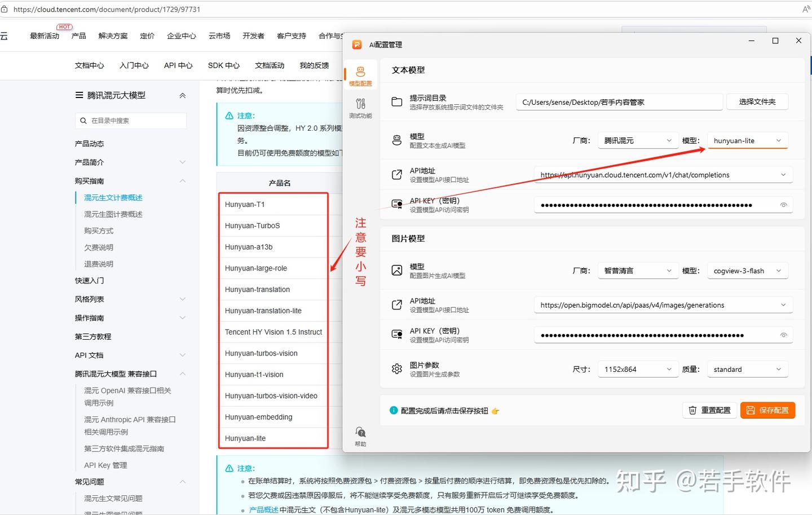Click the browser site lock icon
Viewport: 812px width, 515px height.
[x=4, y=10]
